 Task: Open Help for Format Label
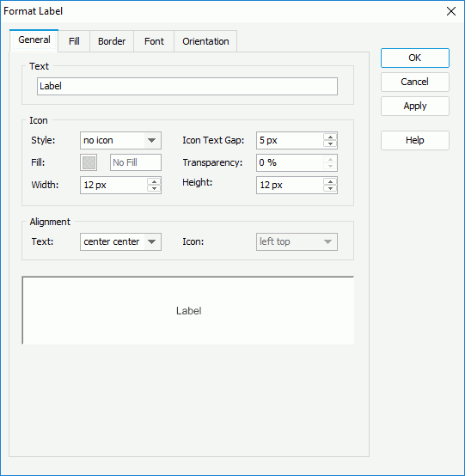(415, 140)
